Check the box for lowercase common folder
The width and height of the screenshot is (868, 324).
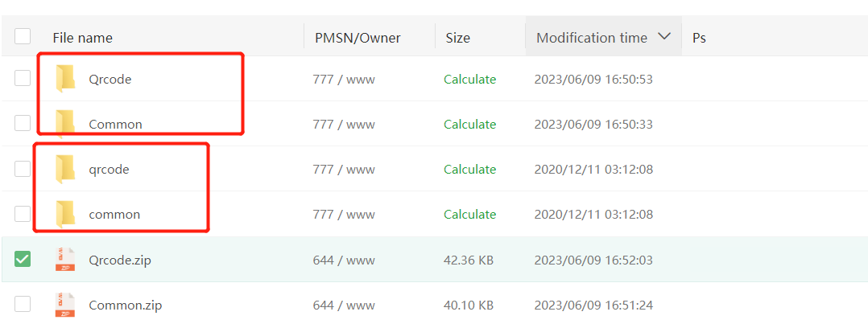(23, 213)
